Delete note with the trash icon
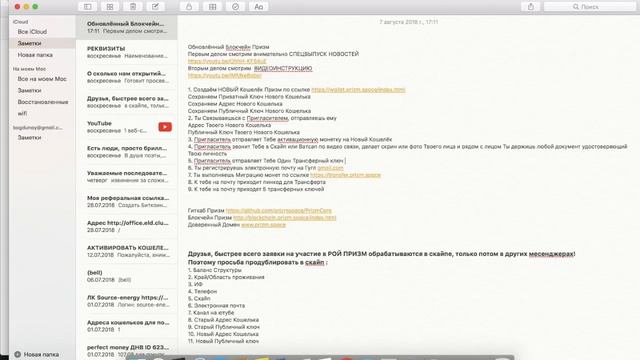The width and height of the screenshot is (640, 360). (133, 7)
